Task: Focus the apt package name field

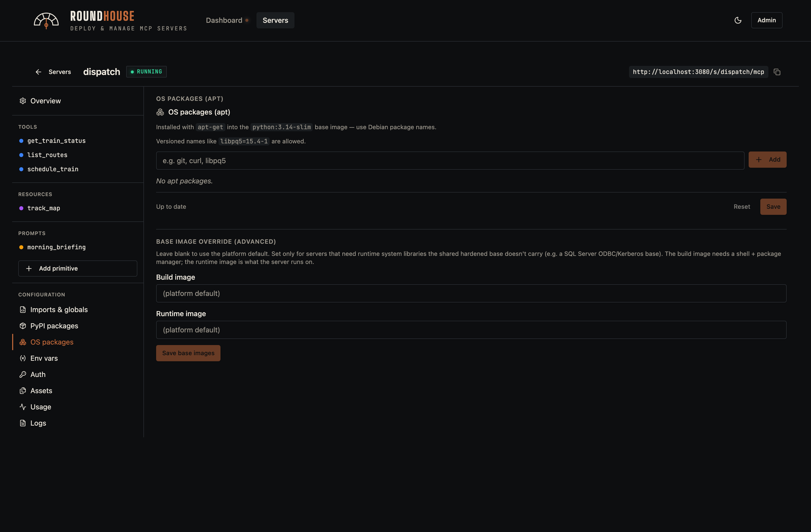Action: [x=450, y=161]
